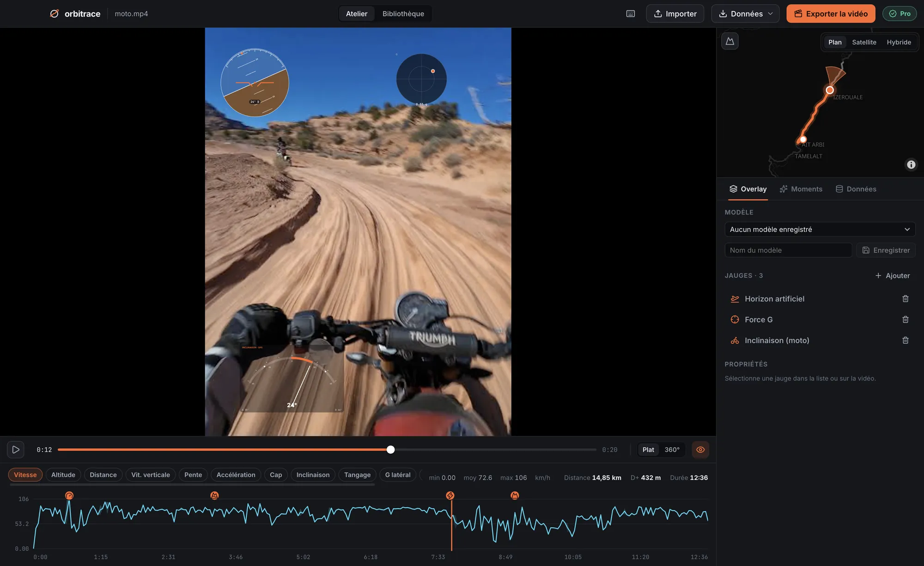The image size is (924, 566).
Task: Click the lightning moment marker on chart
Action: tap(450, 496)
